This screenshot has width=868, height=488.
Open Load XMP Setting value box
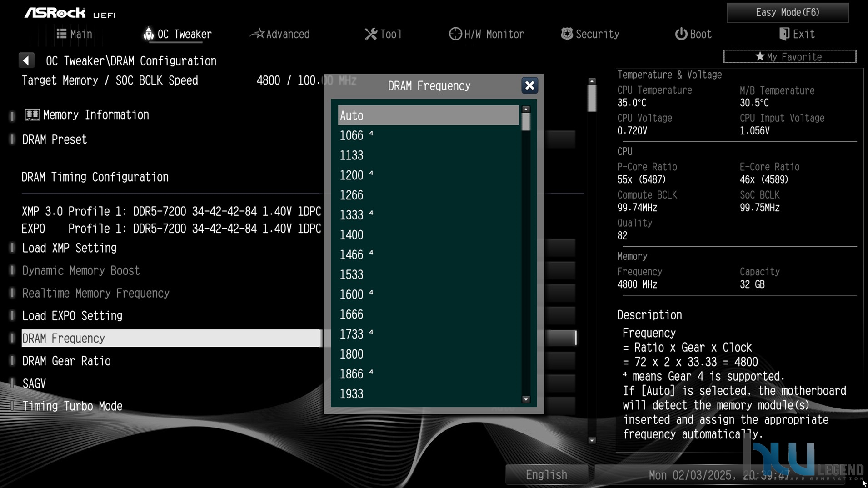560,248
